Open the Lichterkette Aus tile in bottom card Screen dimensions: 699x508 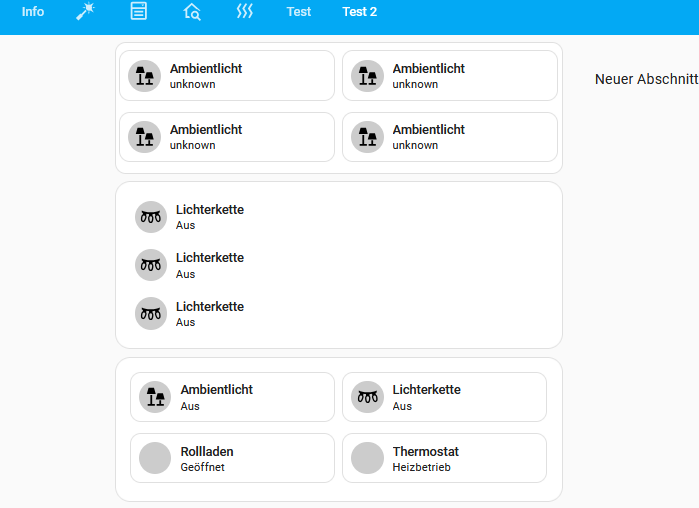click(444, 397)
